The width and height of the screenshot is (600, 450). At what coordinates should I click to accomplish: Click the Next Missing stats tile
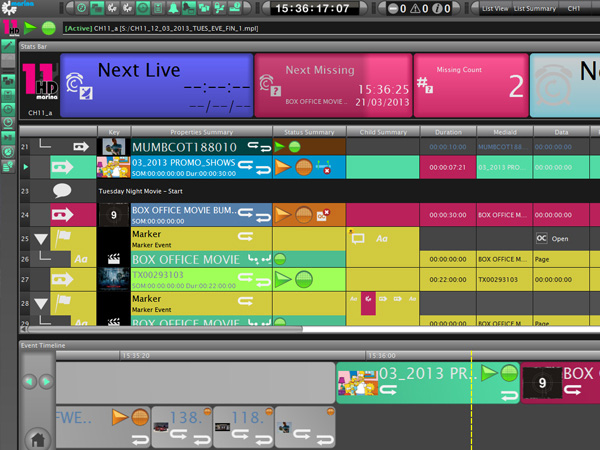(333, 85)
